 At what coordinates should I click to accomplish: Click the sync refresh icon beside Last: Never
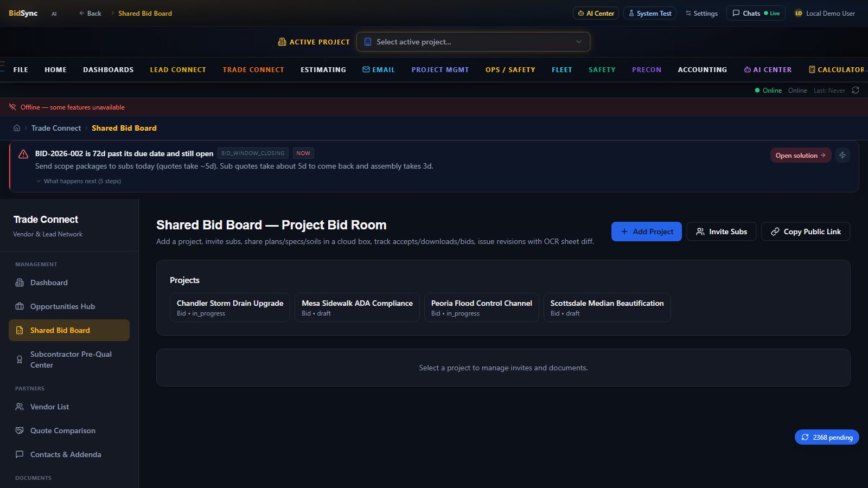click(x=856, y=90)
